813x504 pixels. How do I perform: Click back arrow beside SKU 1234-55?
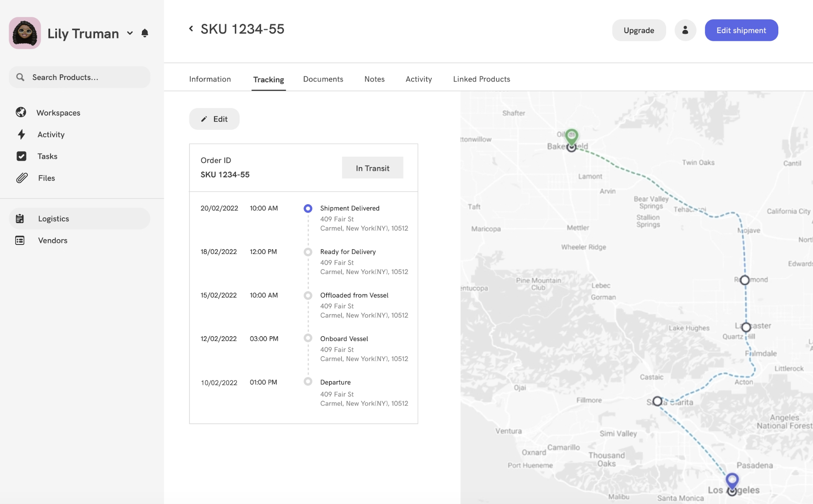tap(191, 29)
